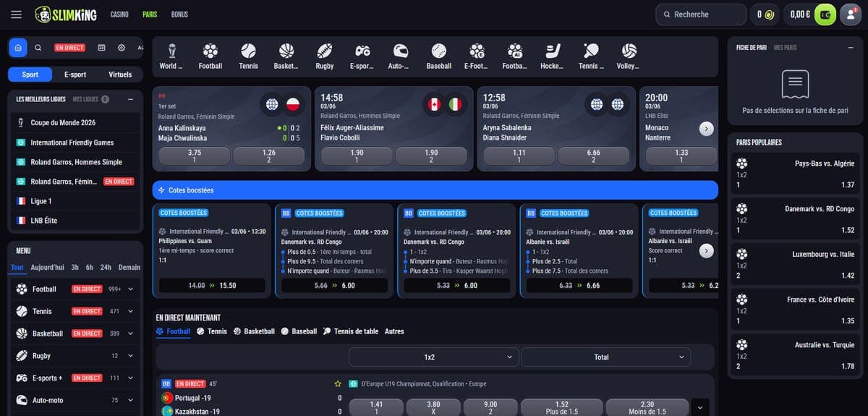Open the hamburger menu at top-left
Viewport: 868px width, 416px height.
click(x=17, y=14)
